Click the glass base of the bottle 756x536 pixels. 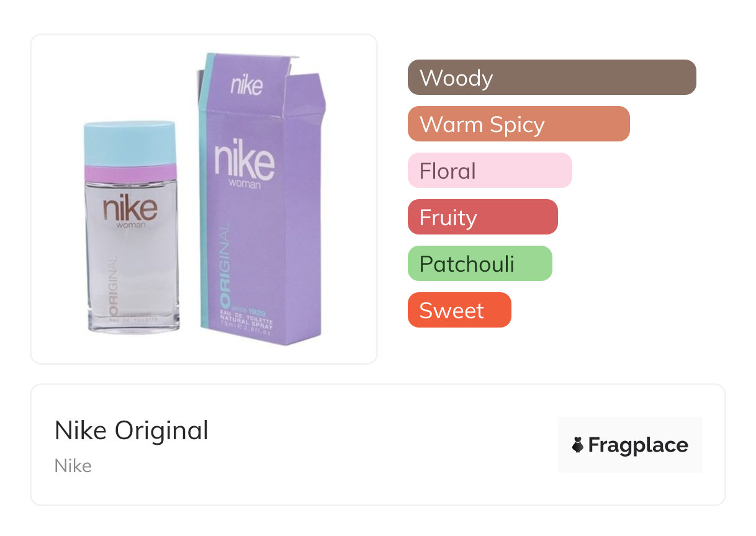click(x=132, y=324)
